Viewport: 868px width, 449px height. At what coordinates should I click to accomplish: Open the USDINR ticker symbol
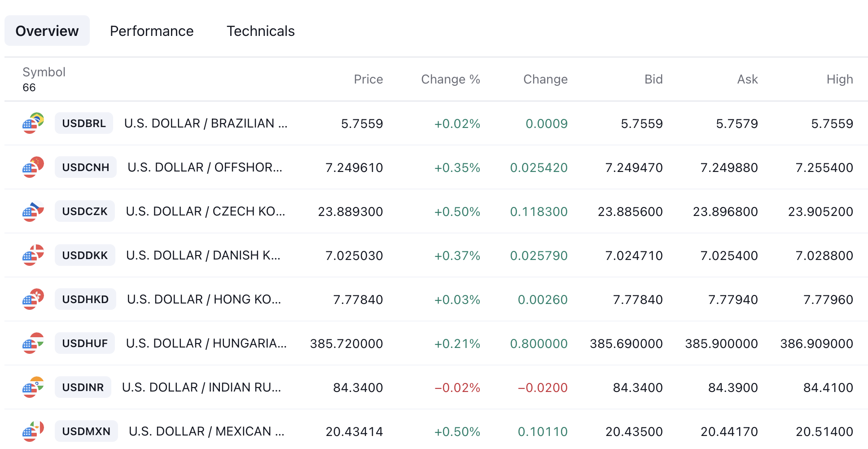83,387
